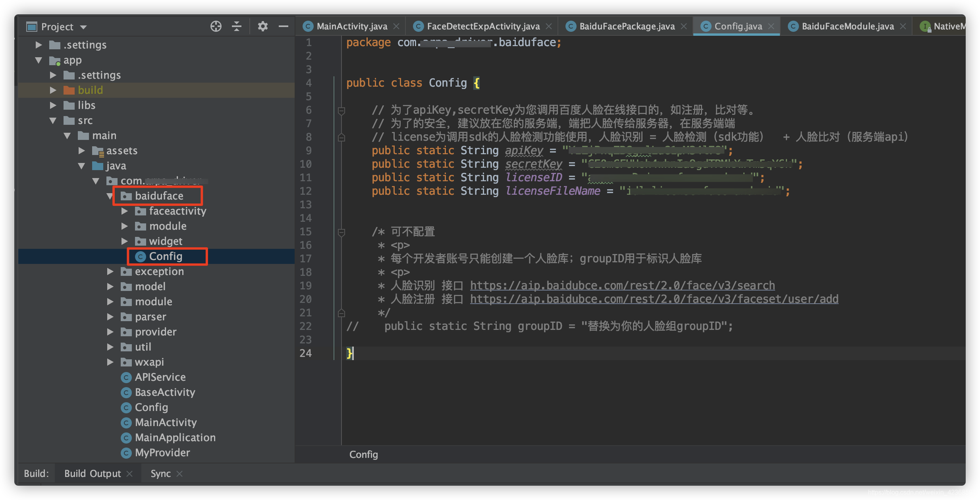The height and width of the screenshot is (500, 980).
Task: Close the Sync tab
Action: [x=179, y=474]
